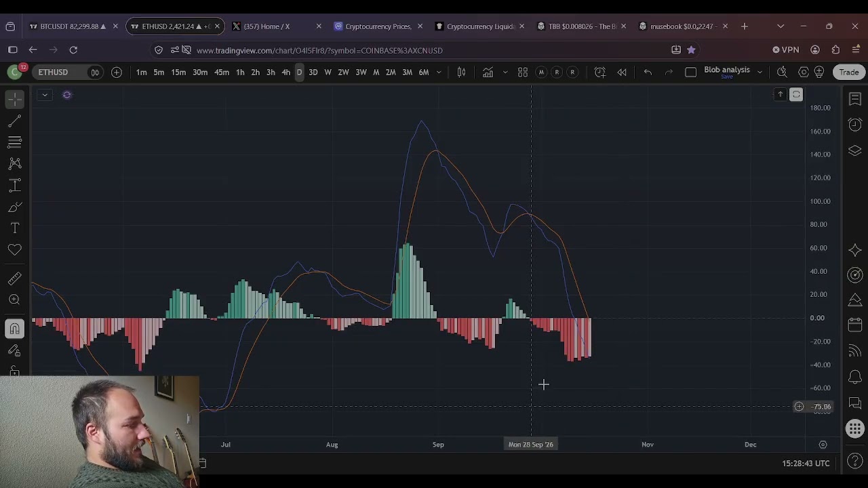868x488 pixels.
Task: Open the indicators menu
Action: [x=488, y=72]
